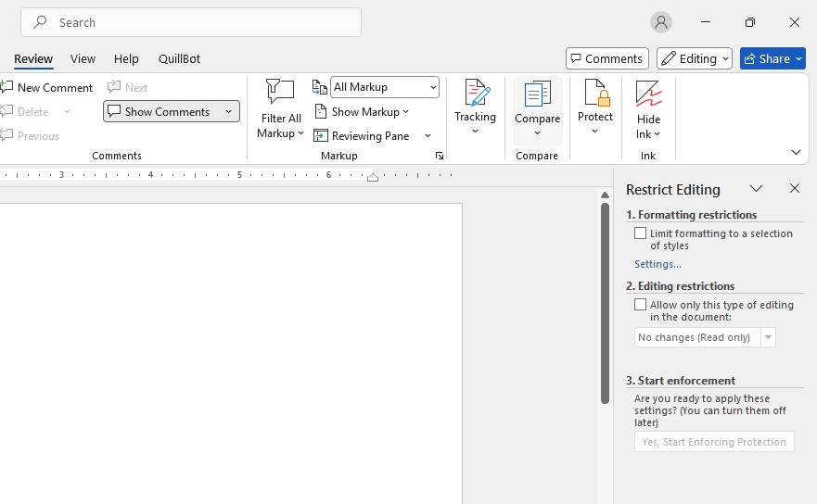Open the Share button dropdown arrow
Viewport: 817px width, 504px height.
pyautogui.click(x=798, y=58)
